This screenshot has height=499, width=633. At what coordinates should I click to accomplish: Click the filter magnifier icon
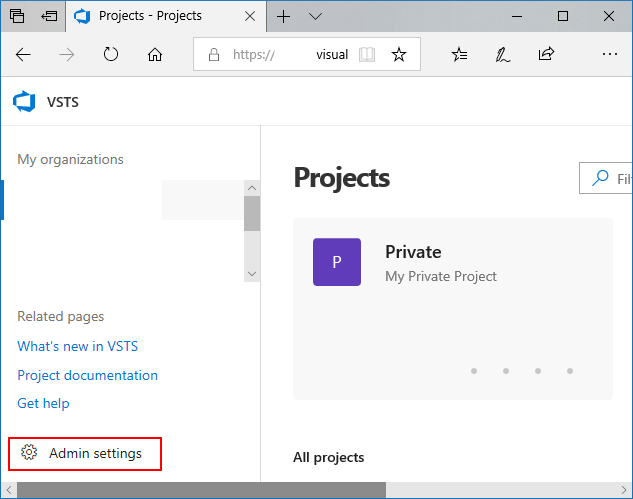click(x=600, y=178)
